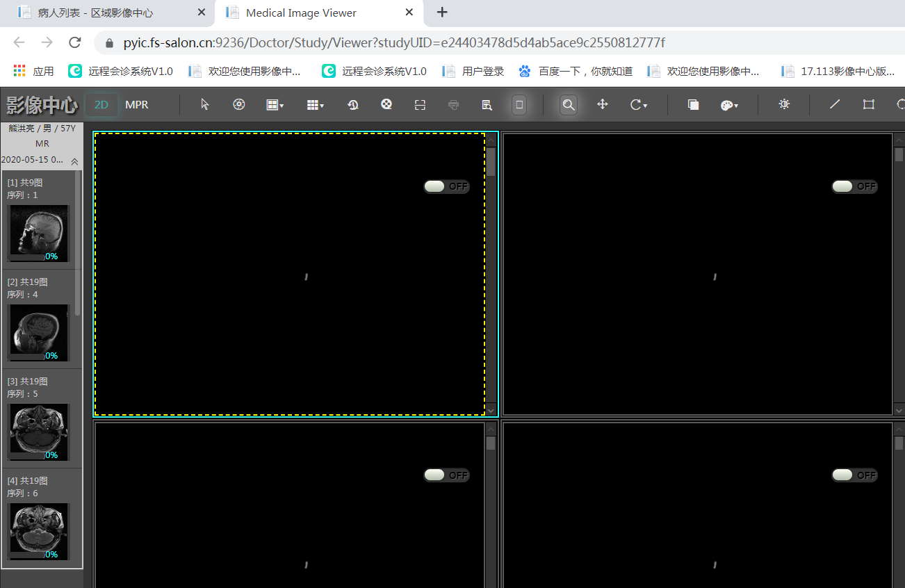
Task: Select the rectangle ROI tool
Action: 869,104
